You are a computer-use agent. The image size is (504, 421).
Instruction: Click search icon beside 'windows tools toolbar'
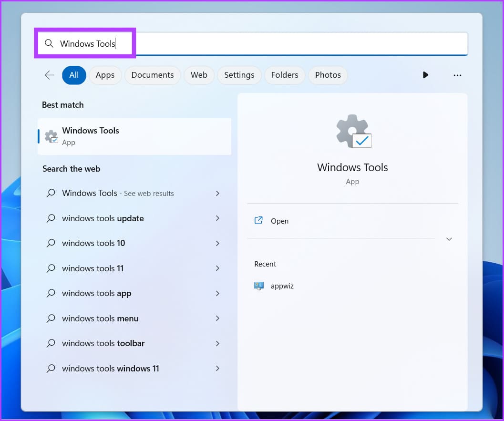51,344
